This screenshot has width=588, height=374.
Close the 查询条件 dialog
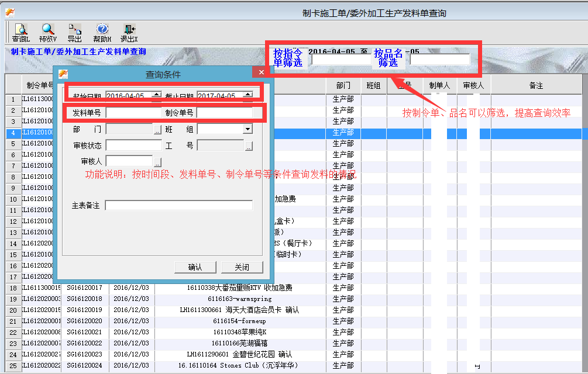[x=262, y=72]
